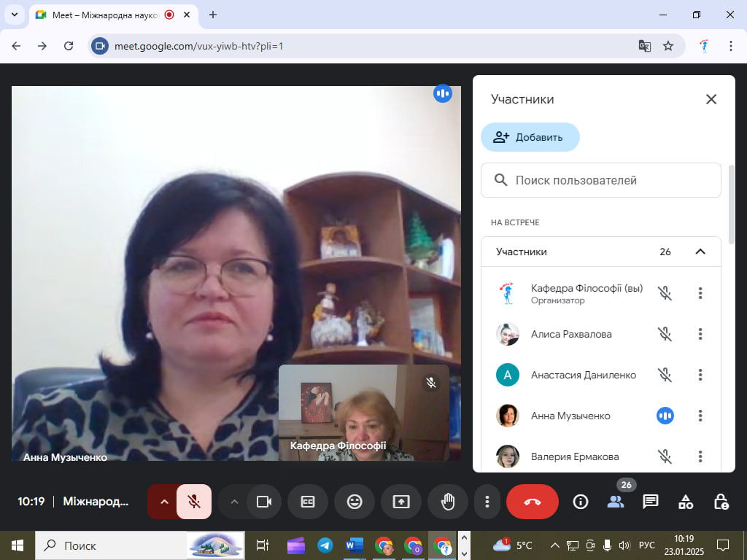The image size is (747, 560).
Task: Open host controls lock icon
Action: pyautogui.click(x=721, y=502)
